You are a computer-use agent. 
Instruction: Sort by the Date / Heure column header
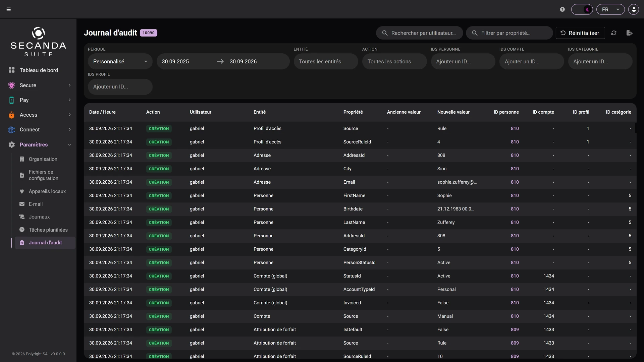102,112
